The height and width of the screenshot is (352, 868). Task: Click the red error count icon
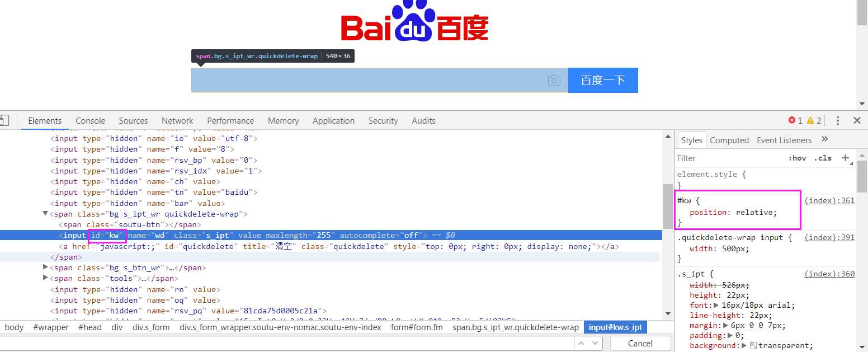pos(792,120)
